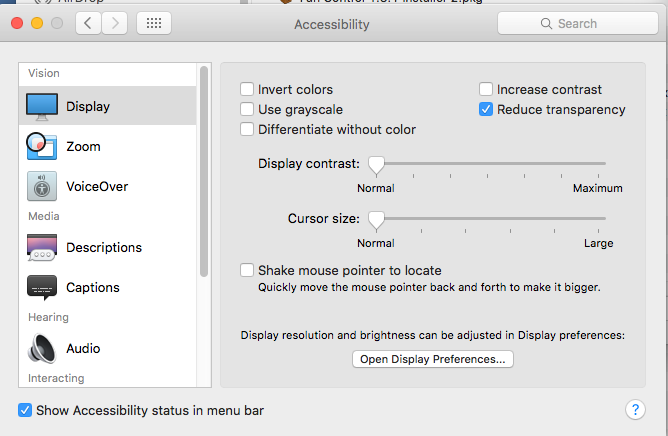Click the Show All grid icon

153,23
